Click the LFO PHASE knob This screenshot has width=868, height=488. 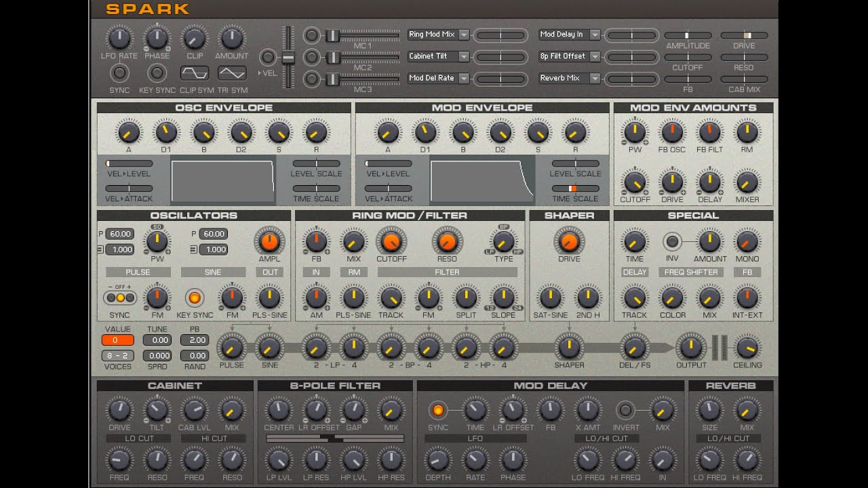coord(157,38)
